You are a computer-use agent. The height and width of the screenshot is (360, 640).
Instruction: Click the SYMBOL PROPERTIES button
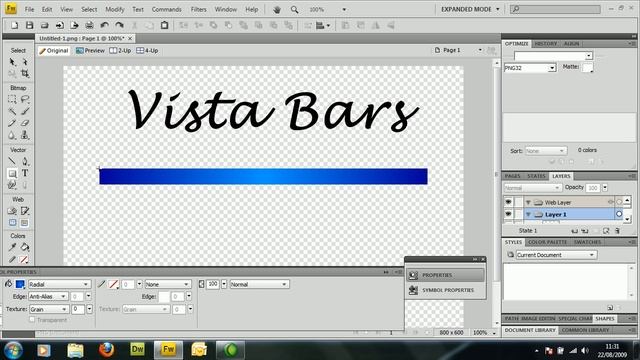(445, 290)
